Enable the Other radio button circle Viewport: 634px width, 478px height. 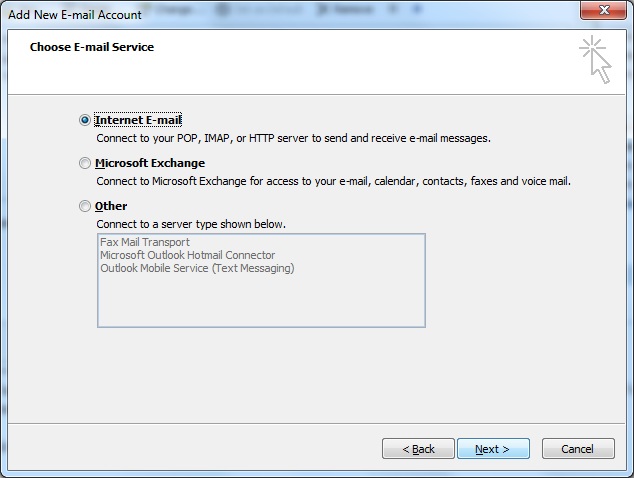coord(85,206)
